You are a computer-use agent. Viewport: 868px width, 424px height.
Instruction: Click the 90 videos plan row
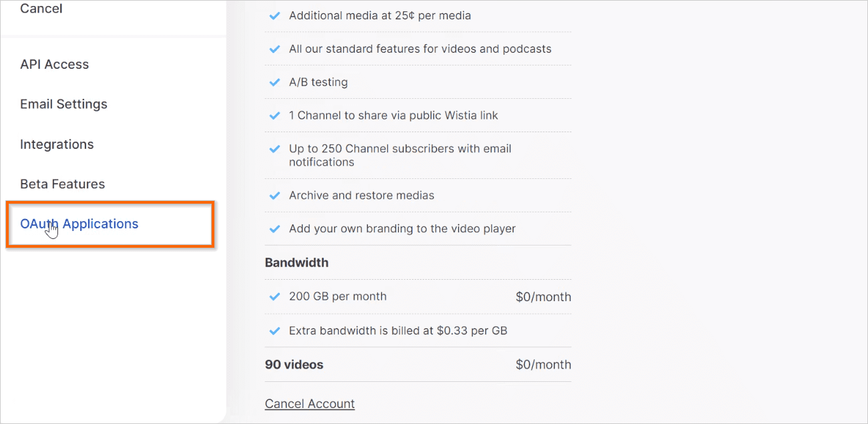(418, 365)
